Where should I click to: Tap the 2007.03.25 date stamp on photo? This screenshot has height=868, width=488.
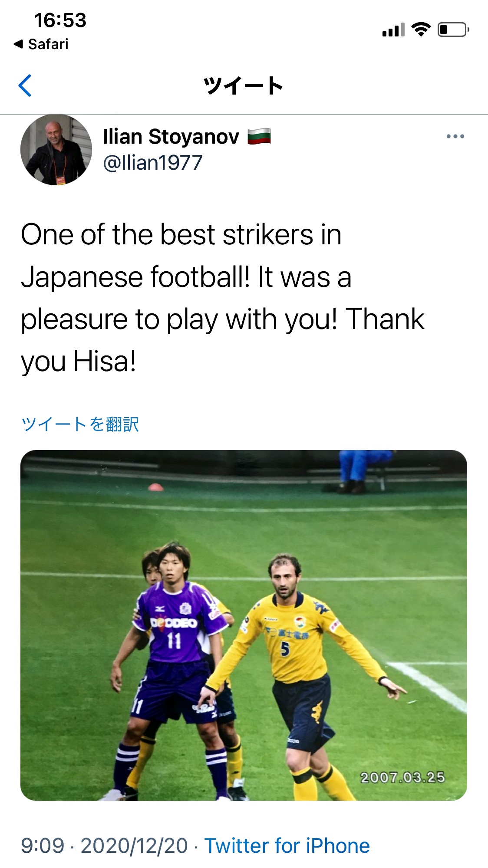coord(402,777)
